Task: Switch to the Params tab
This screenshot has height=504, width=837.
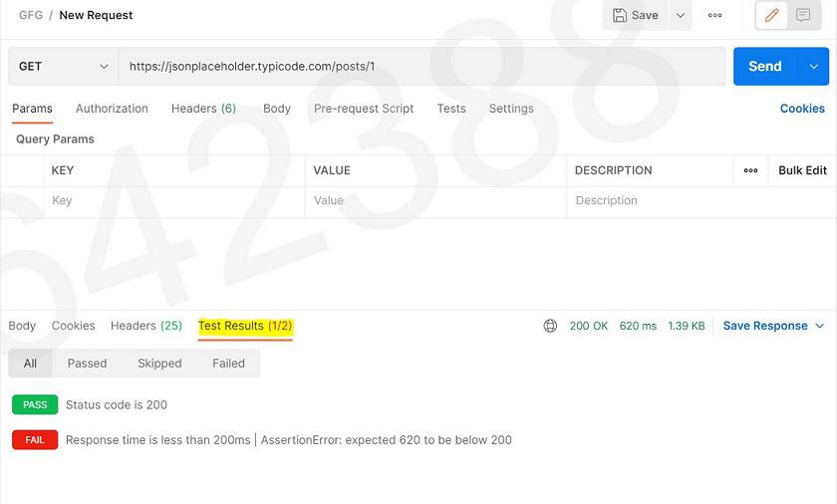Action: [32, 109]
